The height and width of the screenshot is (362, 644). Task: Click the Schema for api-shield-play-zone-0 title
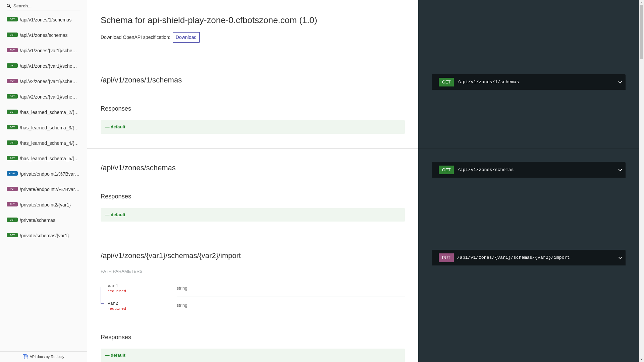click(x=209, y=20)
